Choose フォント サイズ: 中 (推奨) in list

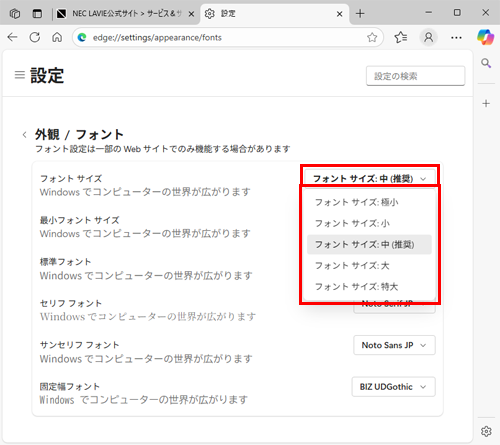(x=369, y=245)
